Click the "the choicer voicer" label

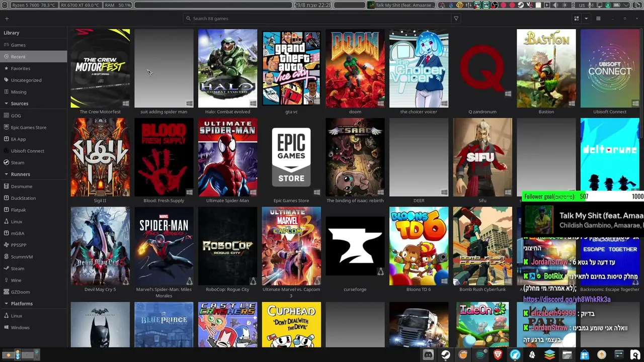[419, 112]
